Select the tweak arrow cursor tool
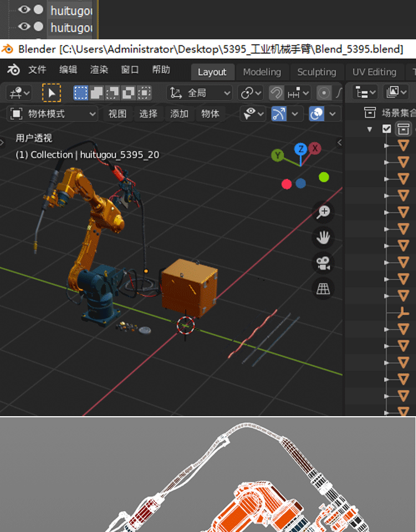416x532 pixels. (x=52, y=93)
